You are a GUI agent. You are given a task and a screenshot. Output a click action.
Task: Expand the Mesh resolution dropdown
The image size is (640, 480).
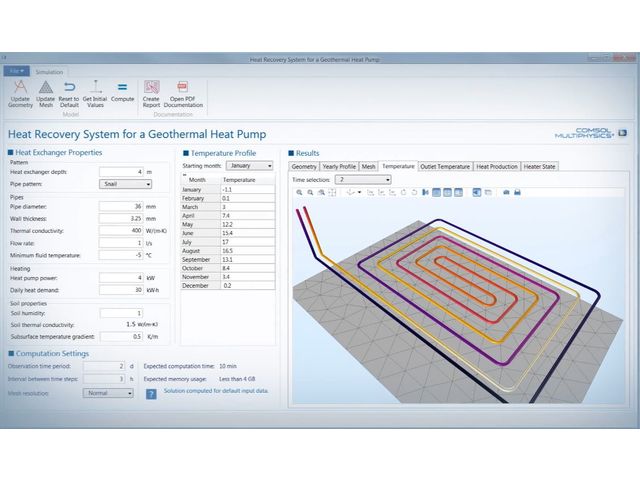[109, 393]
